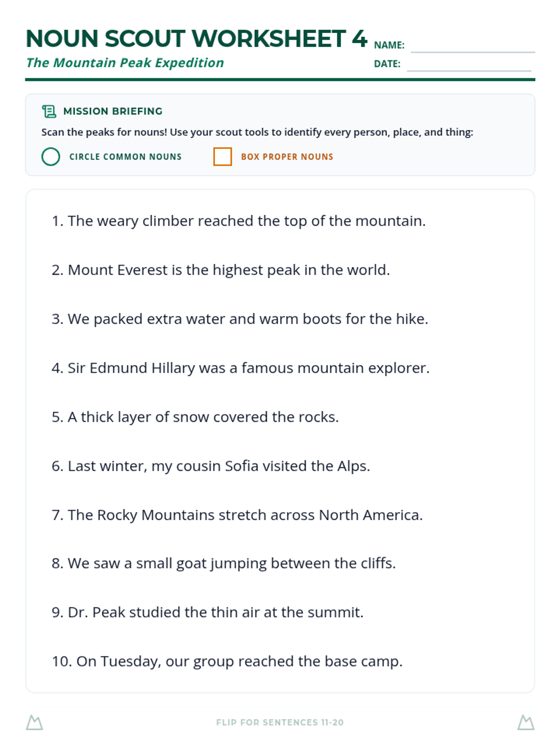Click the mountain icon at bottom right
560x747 pixels.
pyautogui.click(x=526, y=722)
